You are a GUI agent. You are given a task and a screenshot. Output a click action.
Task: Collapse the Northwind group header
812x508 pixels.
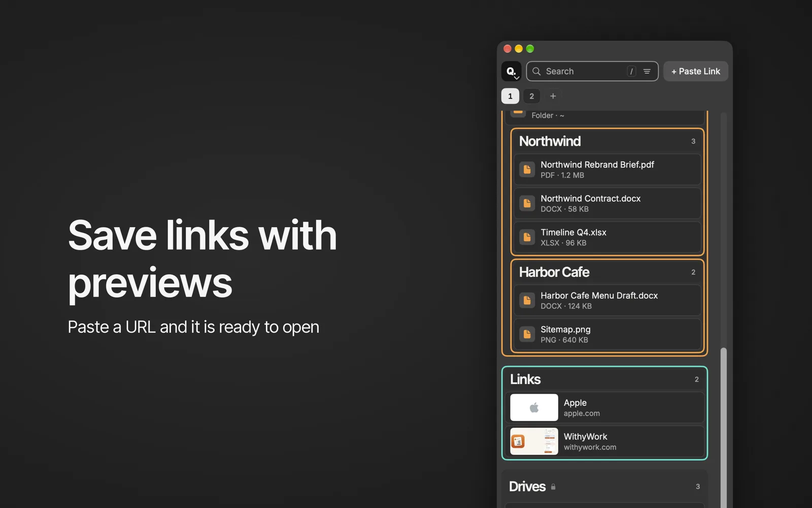607,141
